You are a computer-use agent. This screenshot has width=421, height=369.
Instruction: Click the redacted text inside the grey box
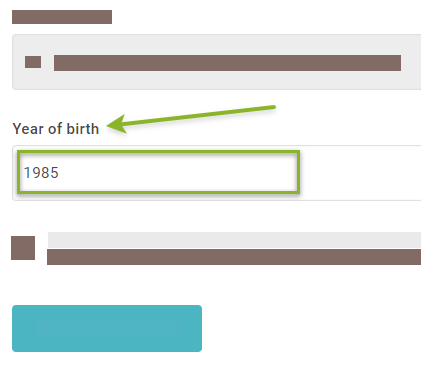point(227,63)
